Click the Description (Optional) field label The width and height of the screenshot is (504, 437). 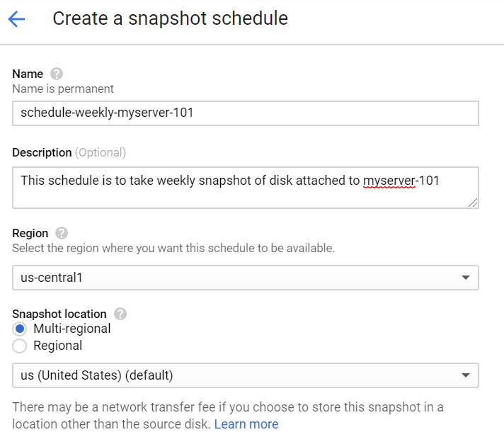click(69, 152)
